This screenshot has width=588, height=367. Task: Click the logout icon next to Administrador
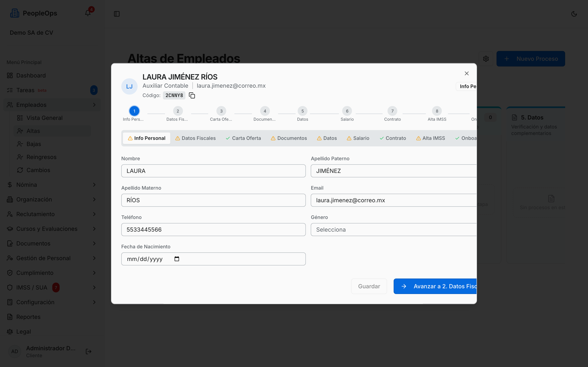pos(89,352)
